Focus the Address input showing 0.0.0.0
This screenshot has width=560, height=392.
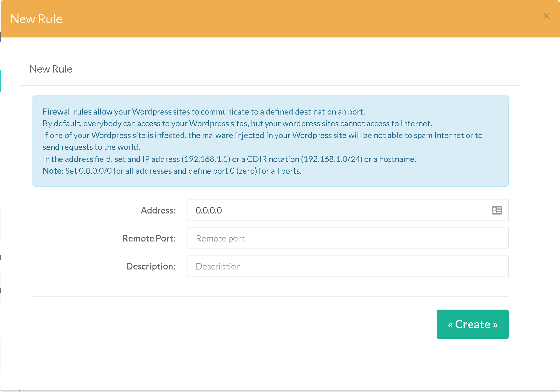(x=337, y=210)
